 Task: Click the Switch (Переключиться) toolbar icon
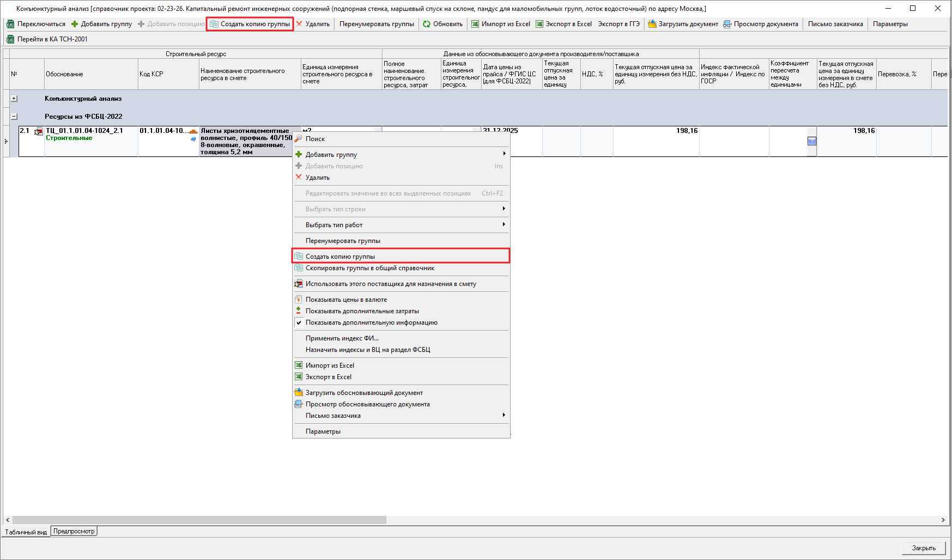10,24
